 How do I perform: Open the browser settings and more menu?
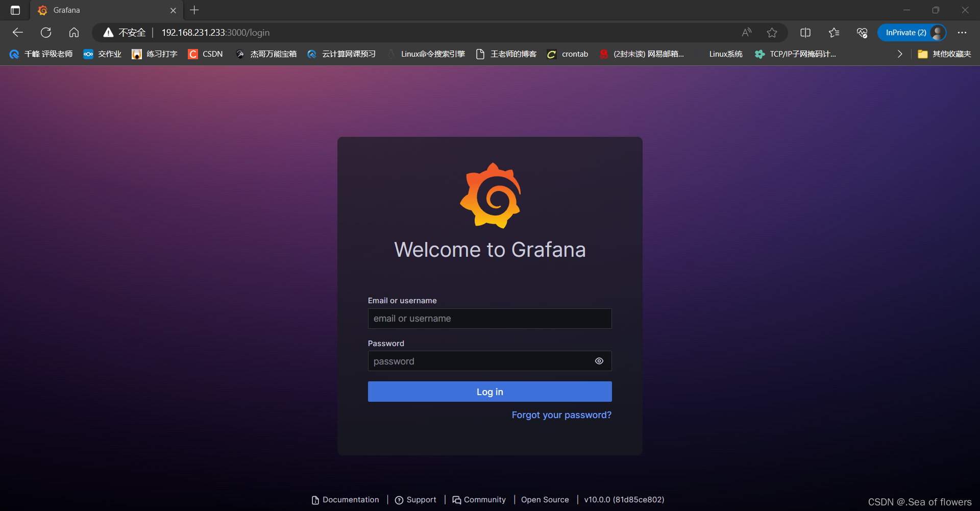[962, 33]
